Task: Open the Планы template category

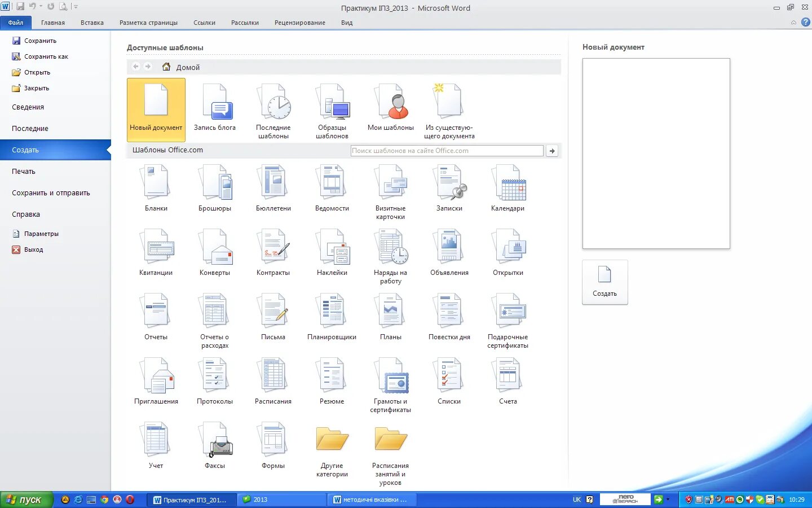Action: (x=391, y=317)
